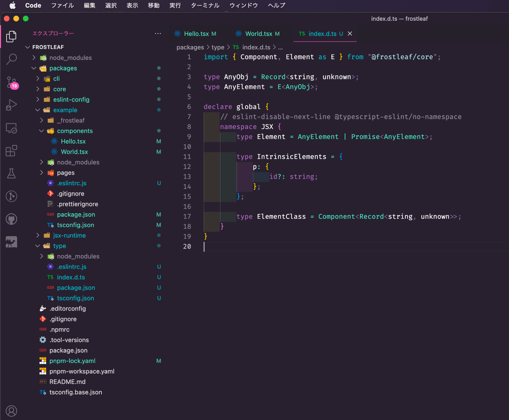509x420 pixels.
Task: Open the Git Graph circular icon
Action: click(11, 196)
